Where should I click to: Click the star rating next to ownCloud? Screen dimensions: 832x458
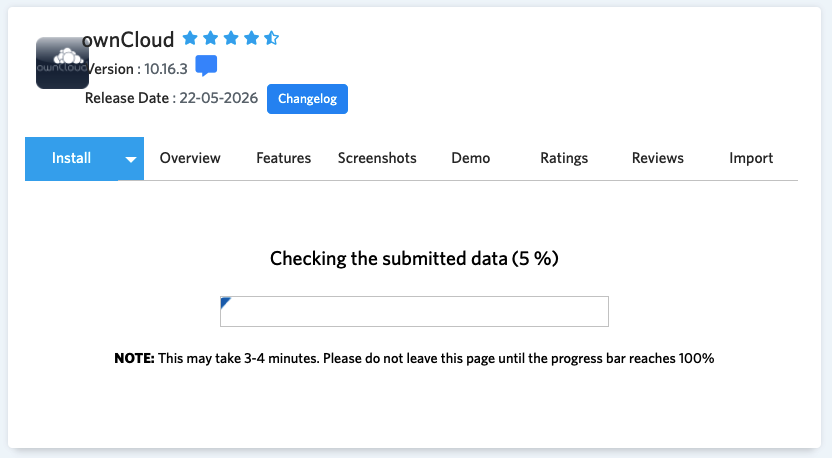tap(231, 38)
